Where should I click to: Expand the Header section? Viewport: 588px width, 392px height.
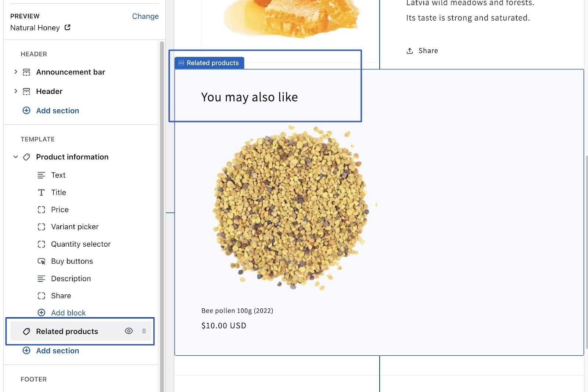click(15, 91)
